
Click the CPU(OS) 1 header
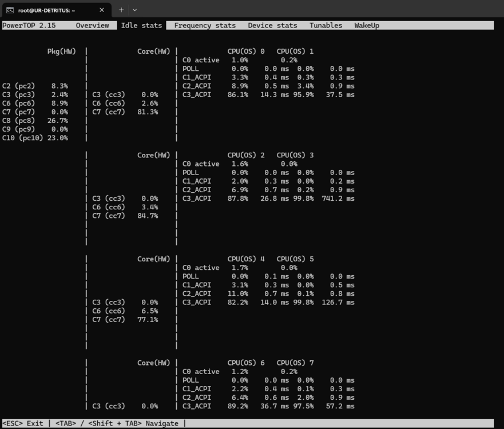tap(295, 51)
